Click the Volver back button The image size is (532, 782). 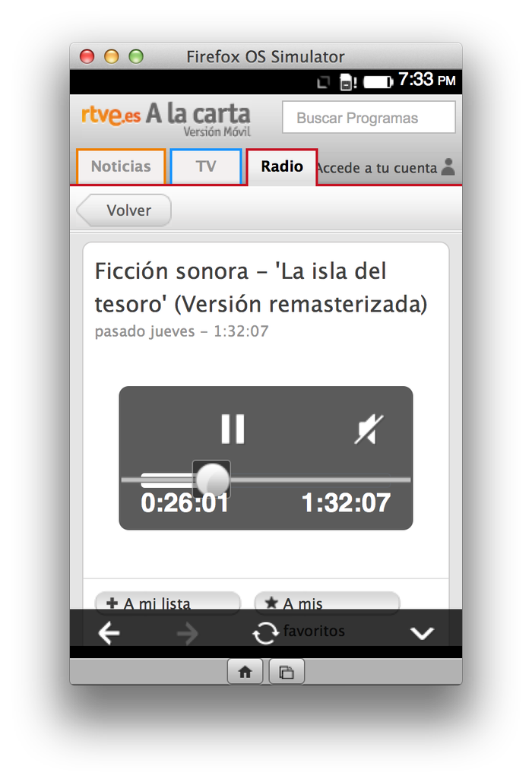(124, 211)
